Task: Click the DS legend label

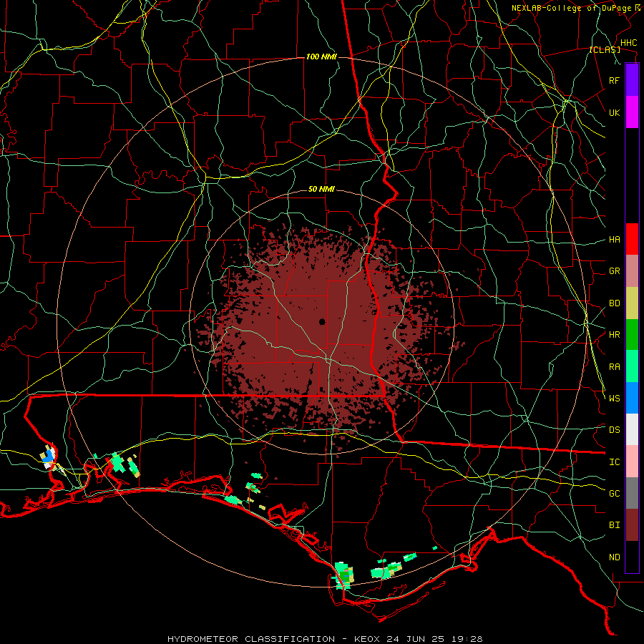Action: [615, 430]
